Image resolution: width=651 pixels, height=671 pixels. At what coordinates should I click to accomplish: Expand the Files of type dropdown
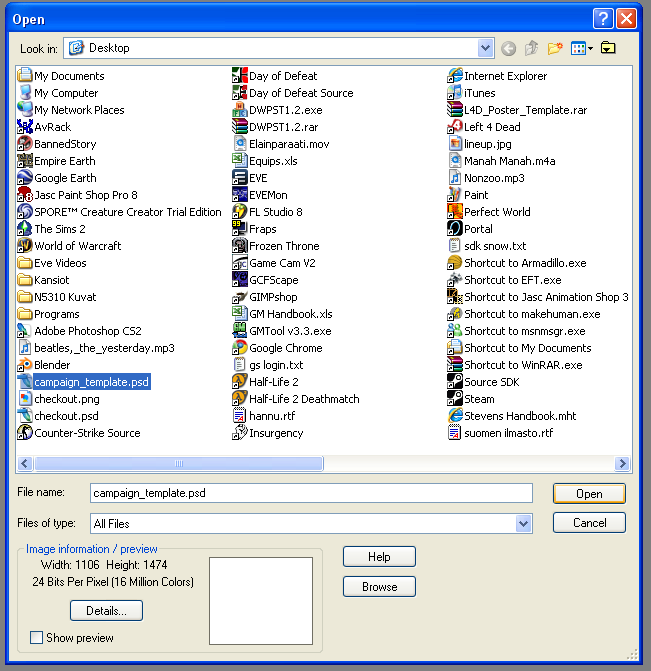point(523,523)
